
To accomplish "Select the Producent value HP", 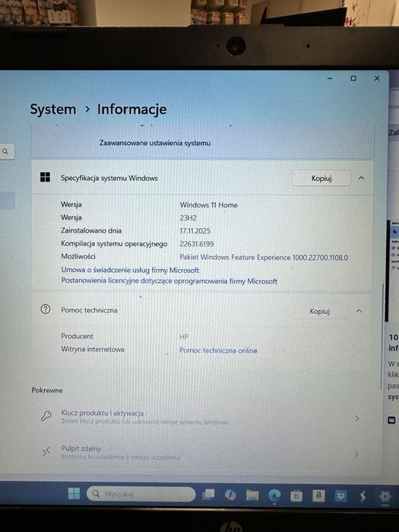I will 184,337.
